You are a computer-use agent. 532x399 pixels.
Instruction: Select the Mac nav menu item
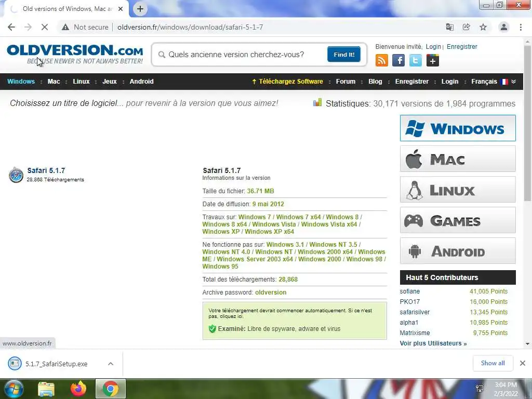pyautogui.click(x=54, y=82)
